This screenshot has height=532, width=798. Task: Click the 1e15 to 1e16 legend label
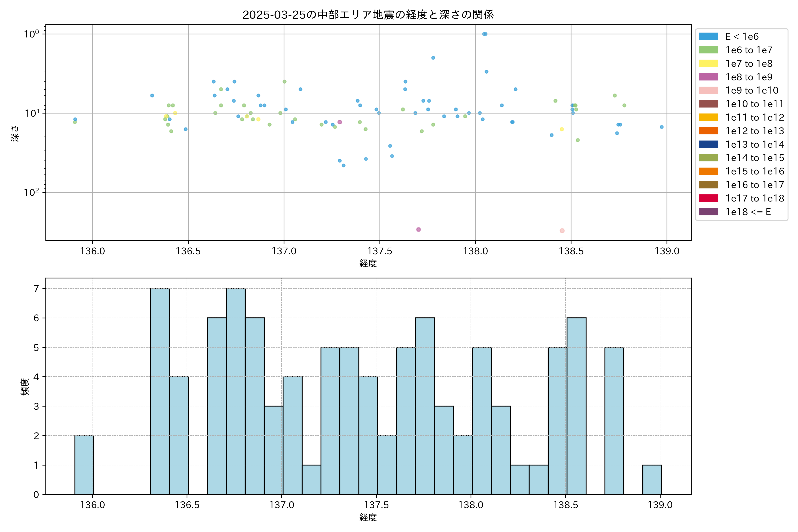point(755,171)
